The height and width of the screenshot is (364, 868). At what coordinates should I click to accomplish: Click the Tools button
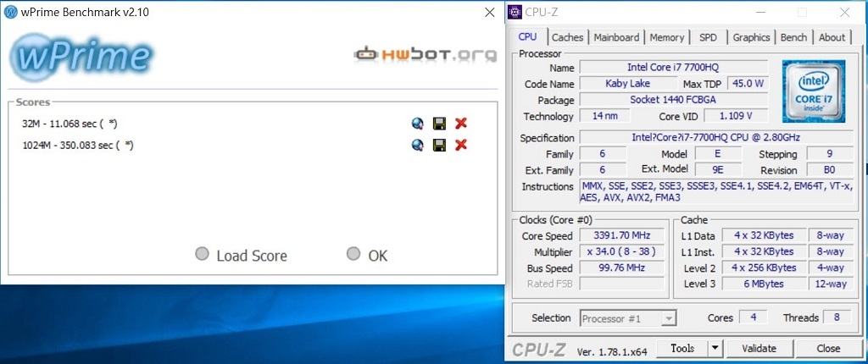coord(682,349)
